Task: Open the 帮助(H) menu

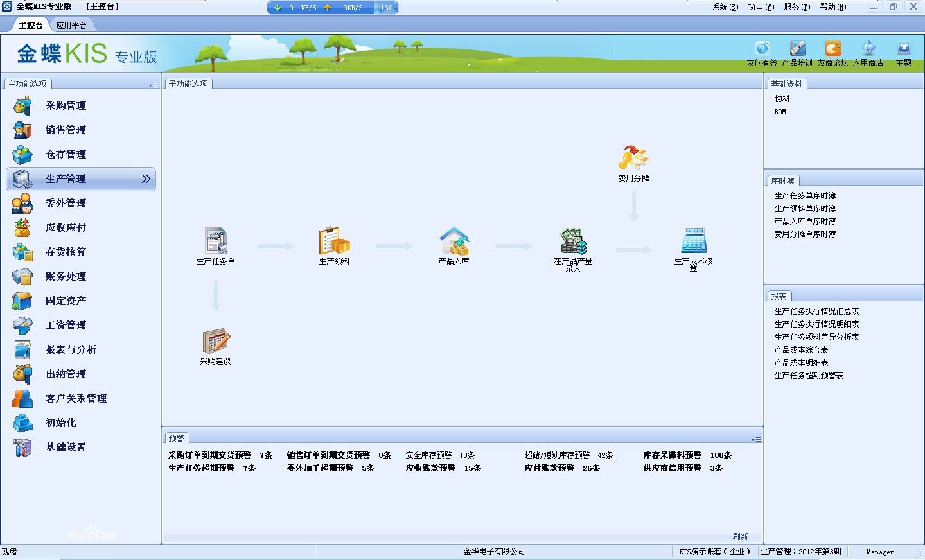Action: coord(833,7)
